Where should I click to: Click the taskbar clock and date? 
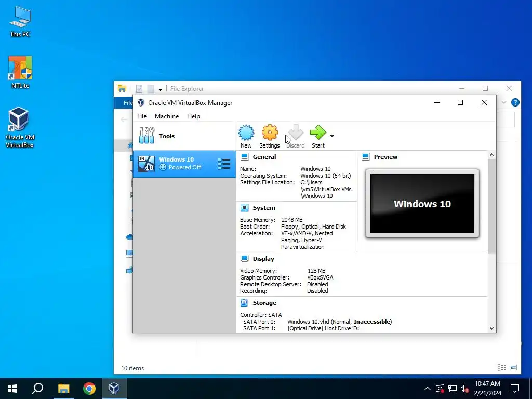487,389
